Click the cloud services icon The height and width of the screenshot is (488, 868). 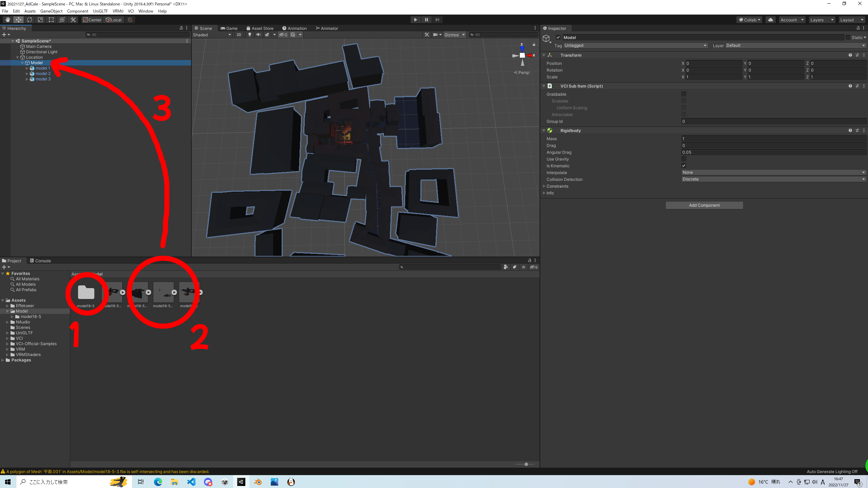[771, 20]
